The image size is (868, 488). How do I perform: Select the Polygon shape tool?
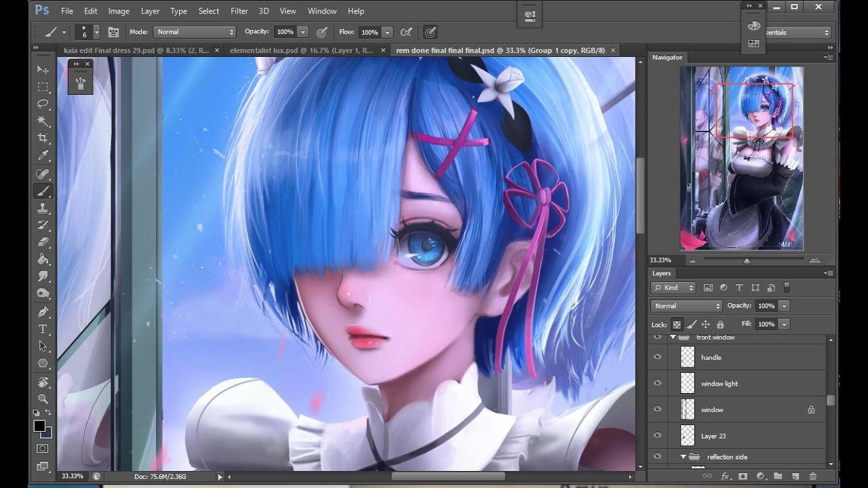(x=43, y=364)
